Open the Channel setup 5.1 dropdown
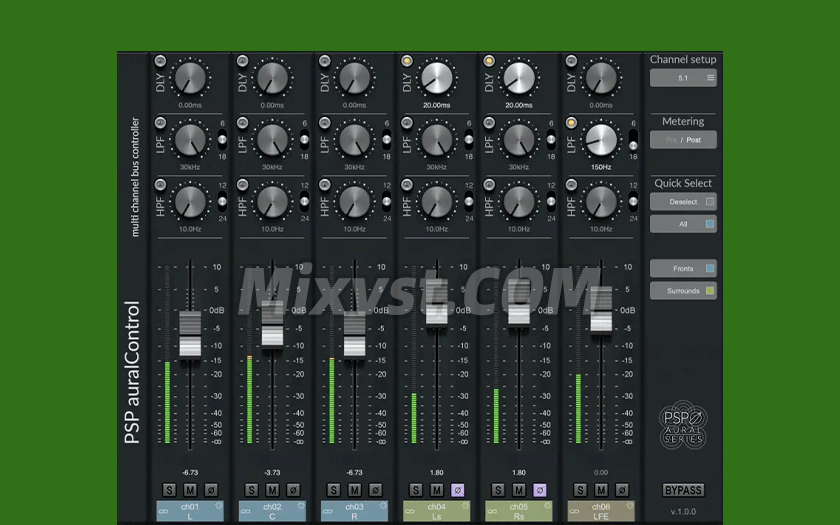The height and width of the screenshot is (525, 840). point(683,77)
